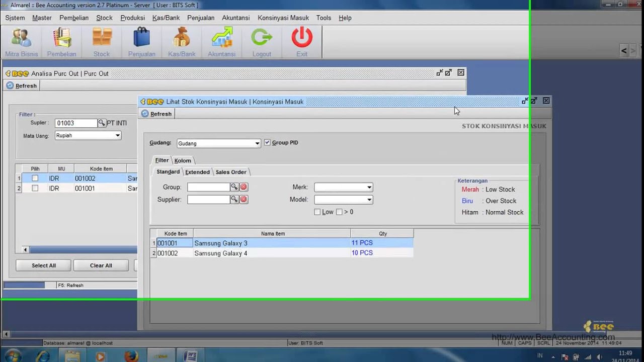Viewport: 644px width, 362px height.
Task: Click the Clear All button
Action: 101,265
